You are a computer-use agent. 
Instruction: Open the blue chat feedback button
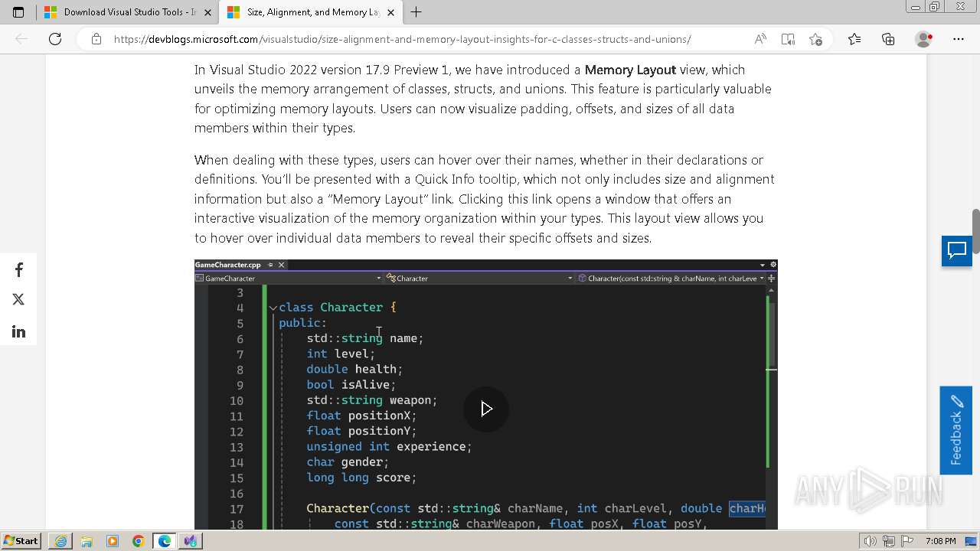click(957, 251)
